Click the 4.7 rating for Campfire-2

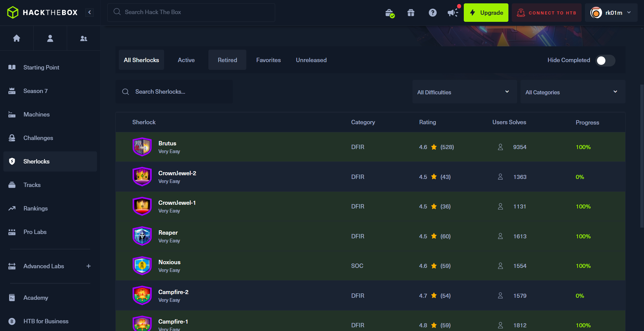click(423, 296)
